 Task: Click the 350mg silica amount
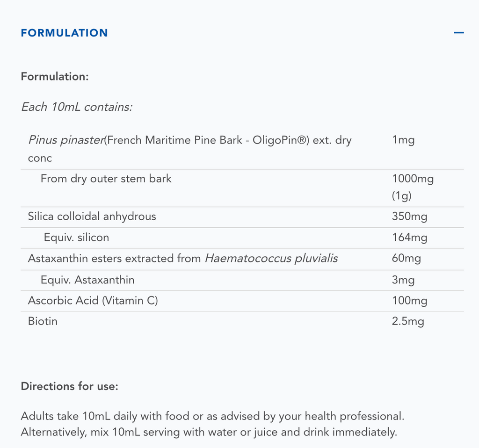[x=409, y=217]
